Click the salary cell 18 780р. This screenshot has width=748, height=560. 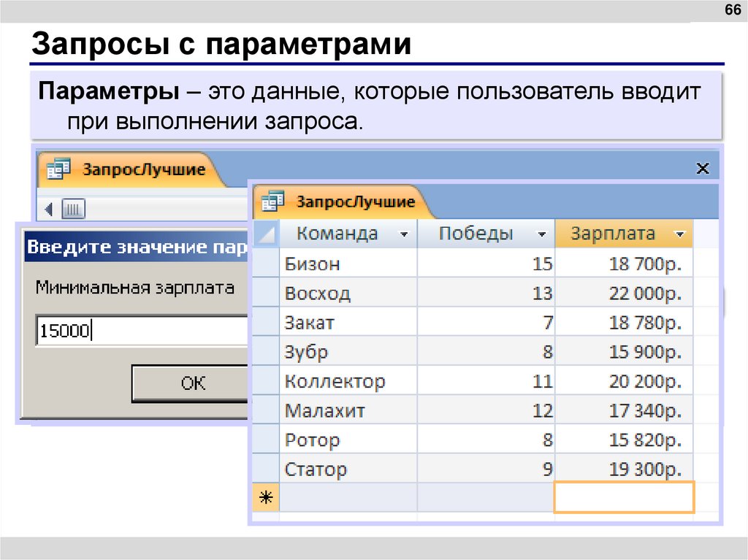pos(624,323)
